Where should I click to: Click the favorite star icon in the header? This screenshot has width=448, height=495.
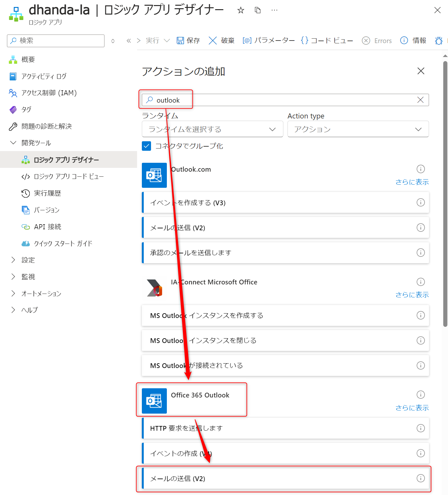(241, 10)
